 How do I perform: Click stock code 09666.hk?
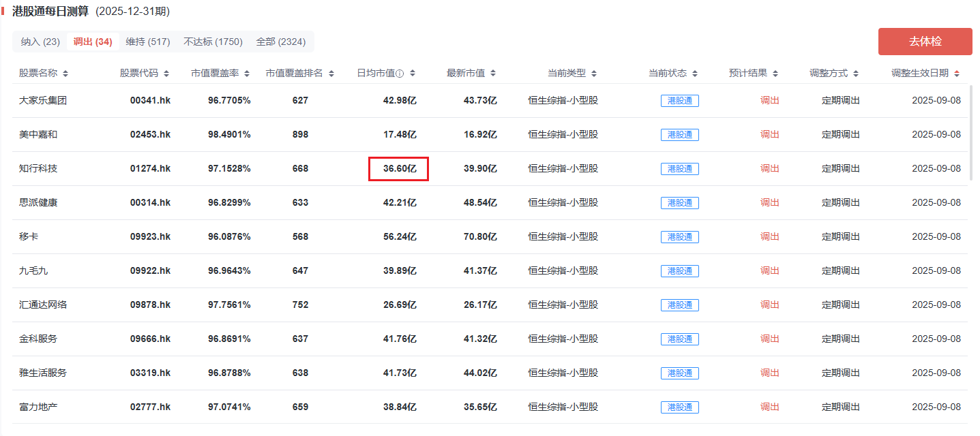(x=150, y=339)
